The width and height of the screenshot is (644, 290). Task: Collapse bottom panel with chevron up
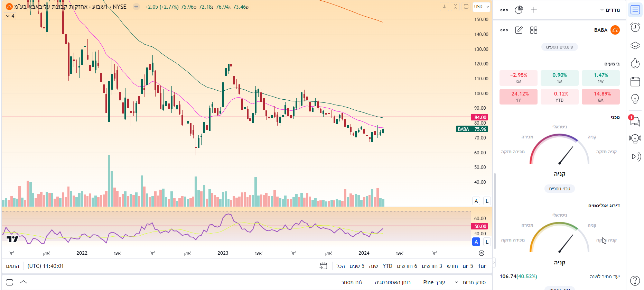click(24, 282)
